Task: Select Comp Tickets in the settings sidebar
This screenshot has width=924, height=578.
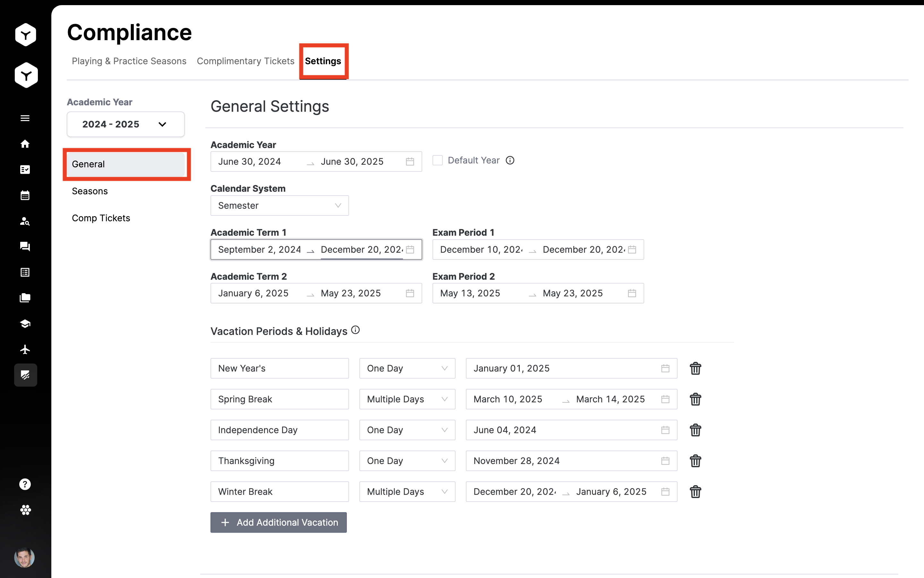Action: tap(101, 218)
